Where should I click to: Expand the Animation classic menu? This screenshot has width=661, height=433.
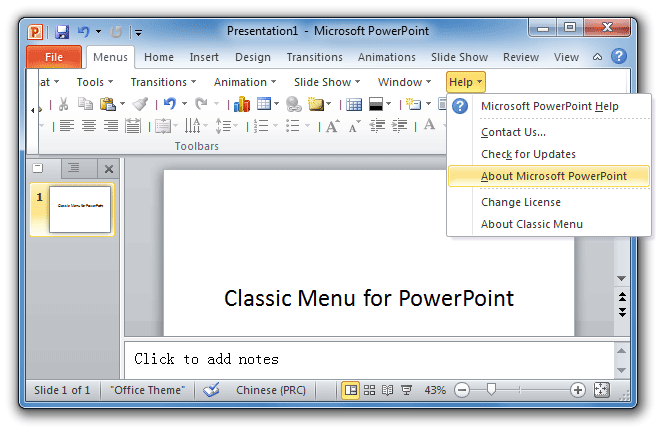pyautogui.click(x=245, y=82)
